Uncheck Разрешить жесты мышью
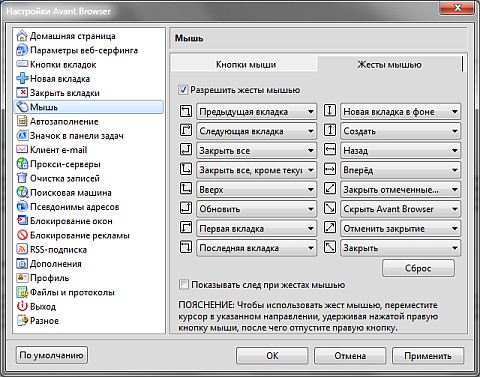 (x=183, y=90)
